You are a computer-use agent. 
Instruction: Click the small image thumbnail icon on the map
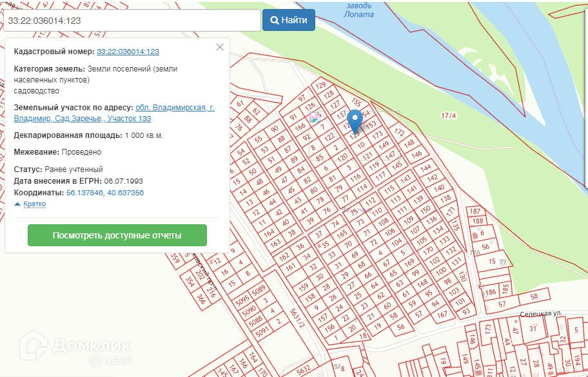click(x=315, y=117)
